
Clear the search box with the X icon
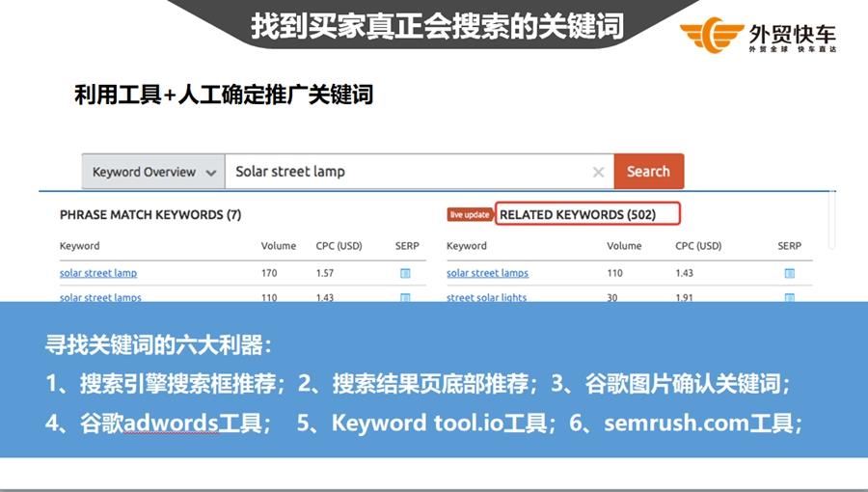point(598,173)
